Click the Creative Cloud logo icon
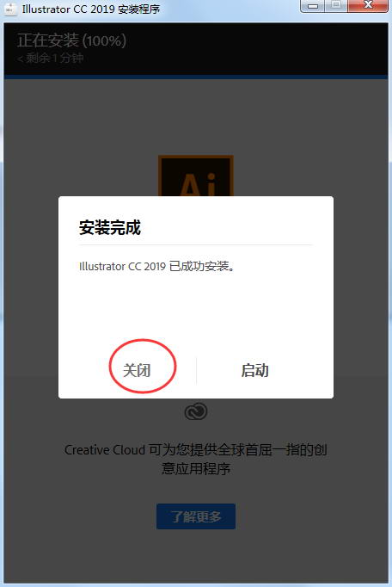The height and width of the screenshot is (587, 392). (196, 411)
